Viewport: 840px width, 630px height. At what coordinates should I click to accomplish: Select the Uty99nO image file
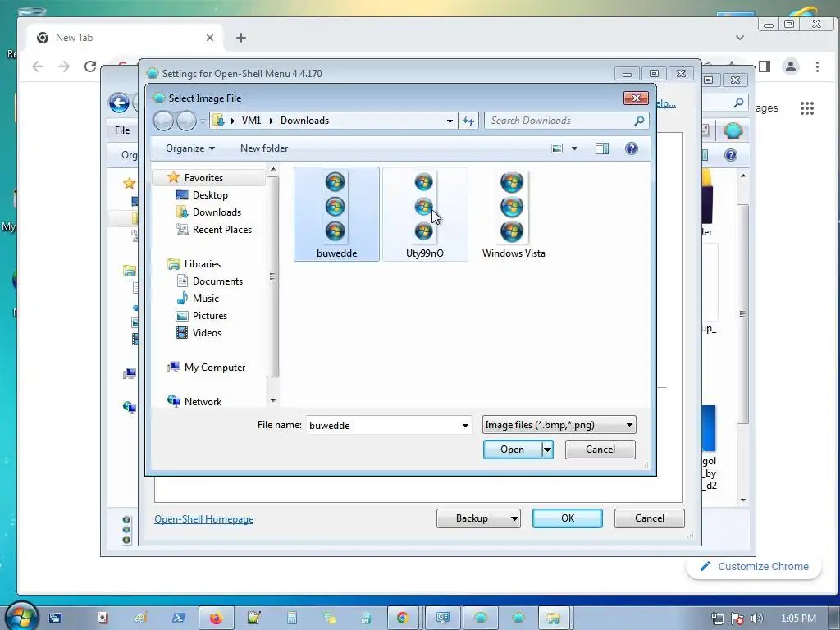click(x=425, y=214)
